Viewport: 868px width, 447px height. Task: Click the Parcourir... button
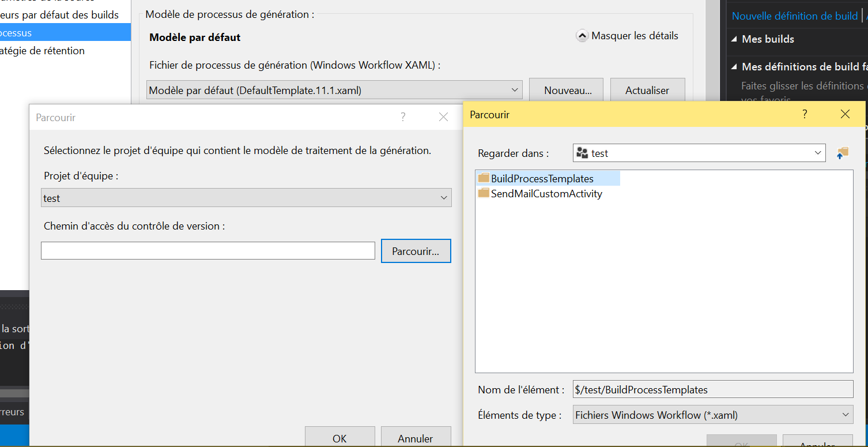point(416,251)
